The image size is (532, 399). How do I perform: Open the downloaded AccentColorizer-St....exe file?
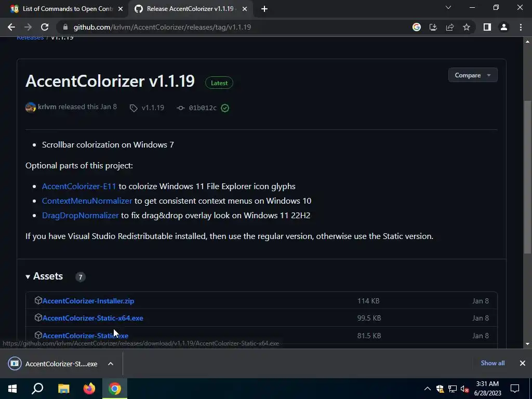(x=52, y=364)
